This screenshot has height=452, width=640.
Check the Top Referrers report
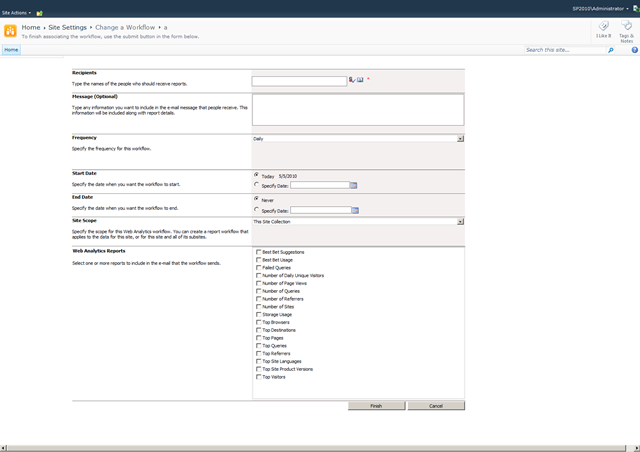pos(258,353)
